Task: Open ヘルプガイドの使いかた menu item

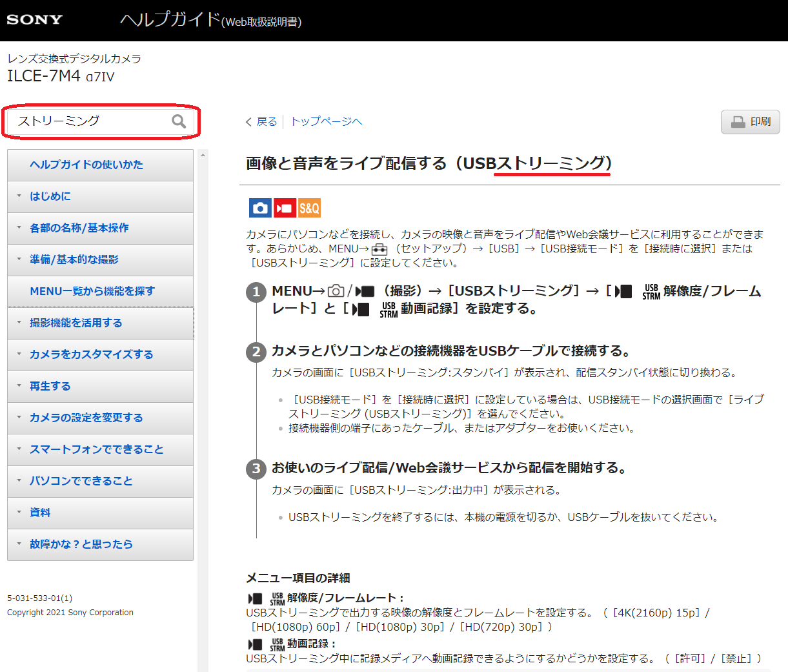Action: 100,165
